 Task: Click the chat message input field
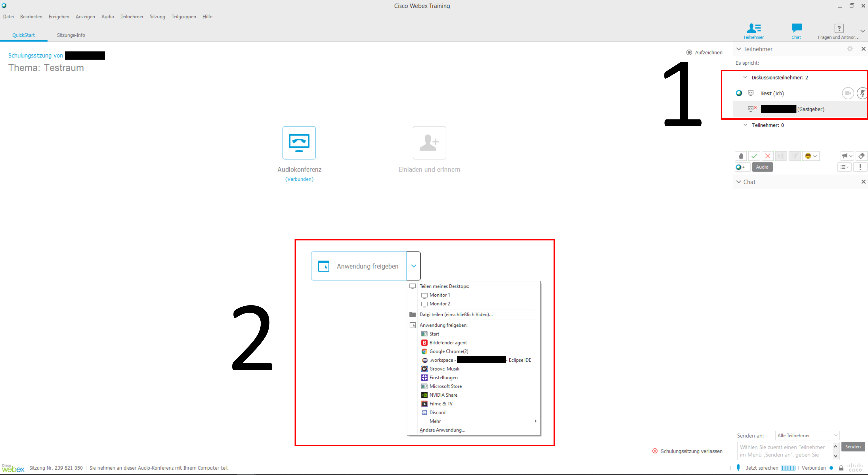pyautogui.click(x=785, y=451)
